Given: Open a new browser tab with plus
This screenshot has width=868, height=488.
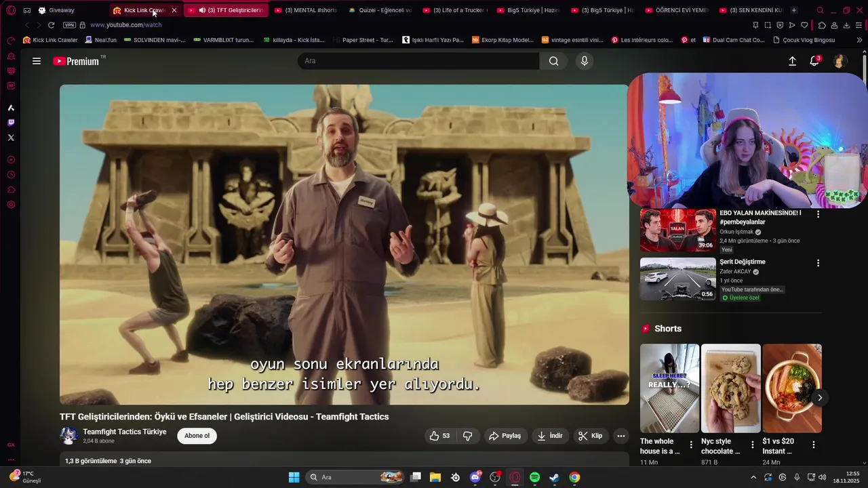Looking at the screenshot, I should 794,10.
